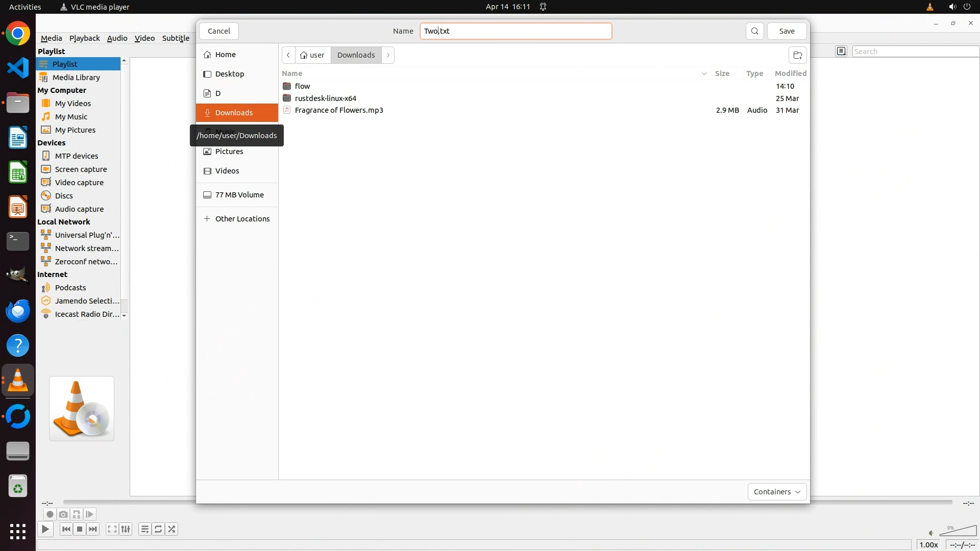Viewport: 980px width, 551px height.
Task: Toggle fullscreen video icon
Action: (112, 529)
